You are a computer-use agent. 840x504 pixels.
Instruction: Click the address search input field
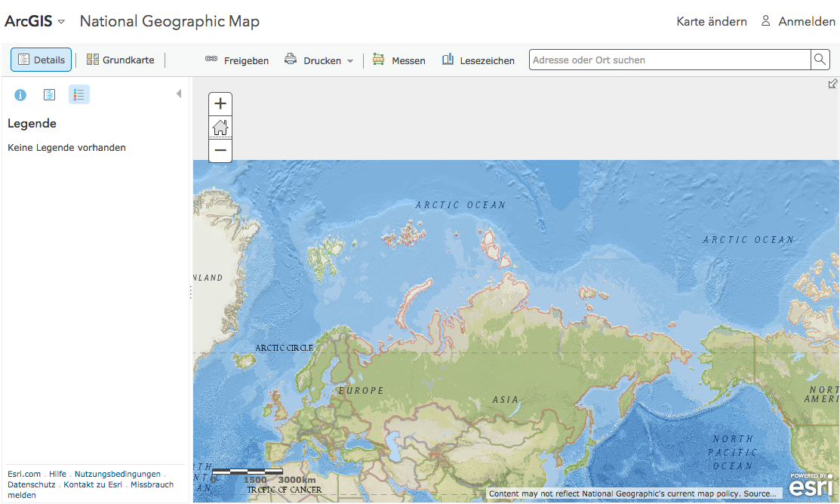tap(669, 60)
